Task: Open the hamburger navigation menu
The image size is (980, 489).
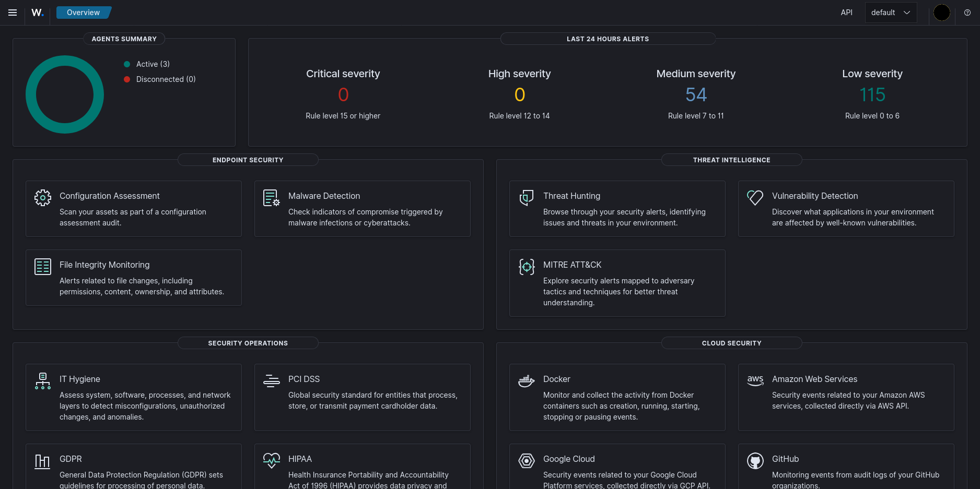Action: click(13, 13)
